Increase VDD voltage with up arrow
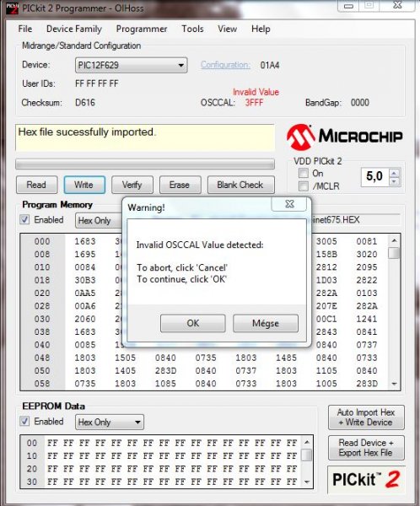Viewport: 420px width, 506px height. tap(394, 173)
